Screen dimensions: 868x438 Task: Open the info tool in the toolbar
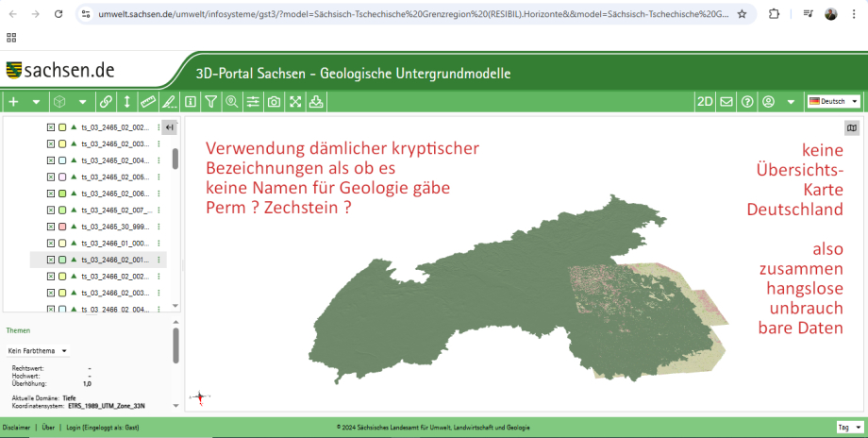(x=191, y=102)
